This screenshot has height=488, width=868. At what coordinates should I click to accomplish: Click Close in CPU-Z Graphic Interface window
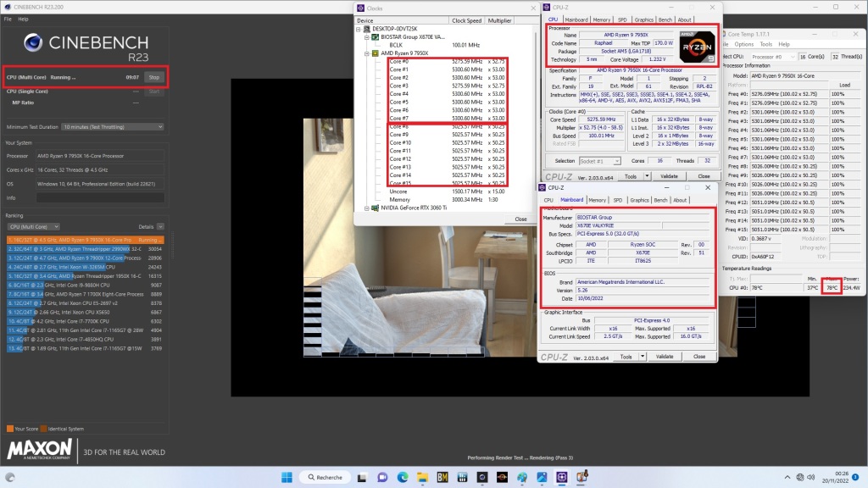click(x=699, y=357)
